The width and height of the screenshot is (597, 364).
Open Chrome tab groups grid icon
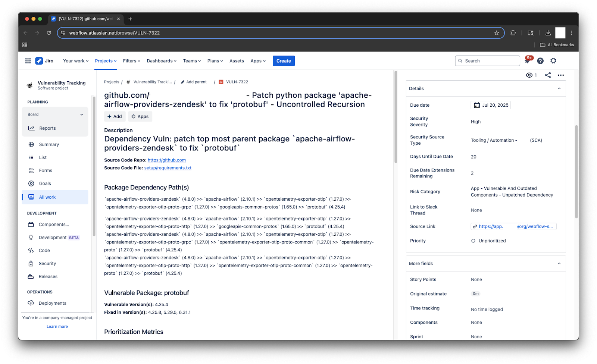[25, 45]
